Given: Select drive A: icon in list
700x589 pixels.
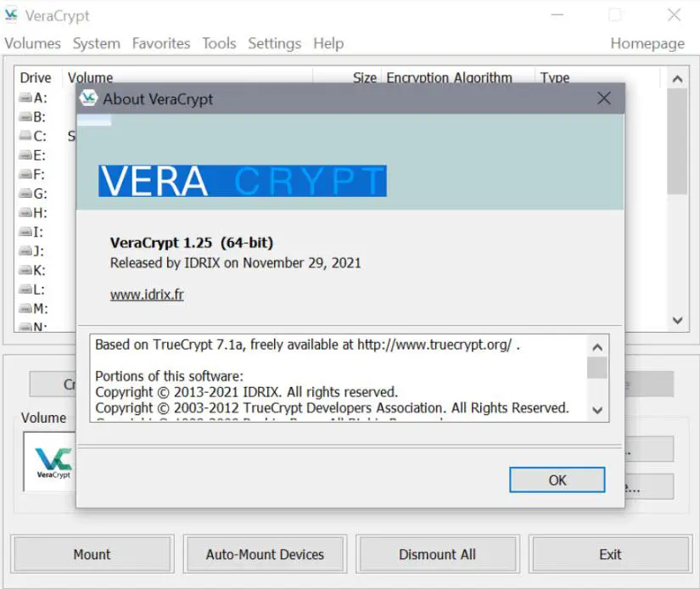Looking at the screenshot, I should pyautogui.click(x=25, y=98).
